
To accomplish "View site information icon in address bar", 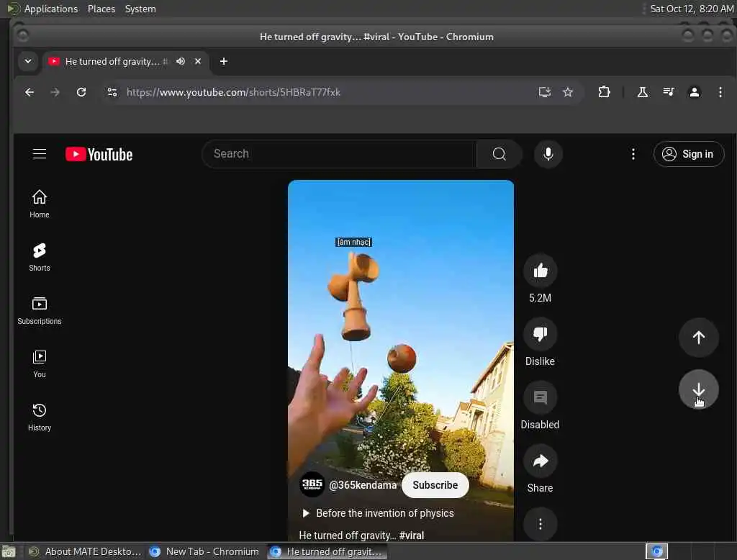I will pos(112,92).
